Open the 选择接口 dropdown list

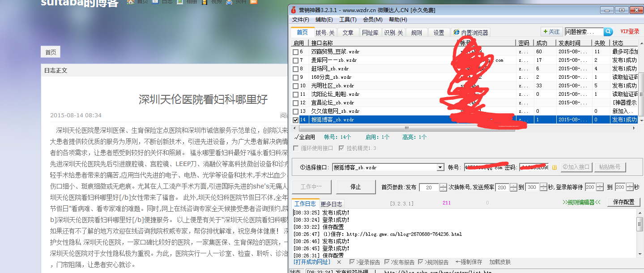pyautogui.click(x=440, y=167)
